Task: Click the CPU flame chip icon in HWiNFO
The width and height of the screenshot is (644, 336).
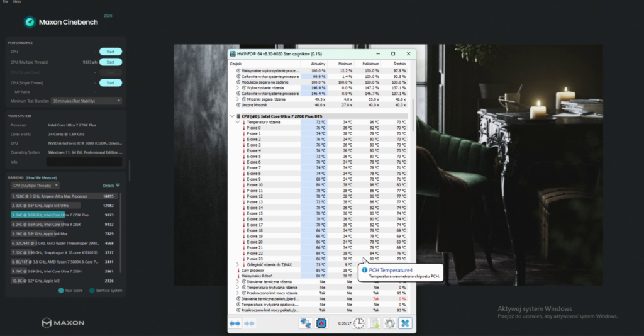Action: pyautogui.click(x=321, y=323)
